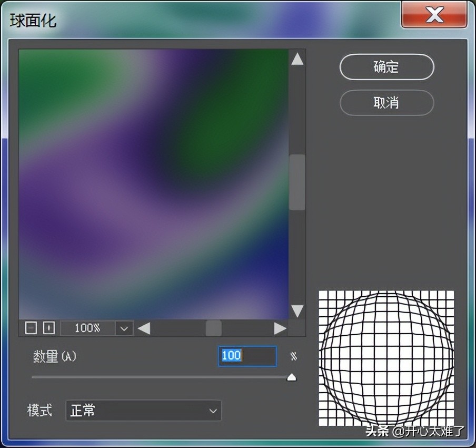Click the spherize grid diagram thumbnail
This screenshot has width=476, height=448.
[386, 358]
